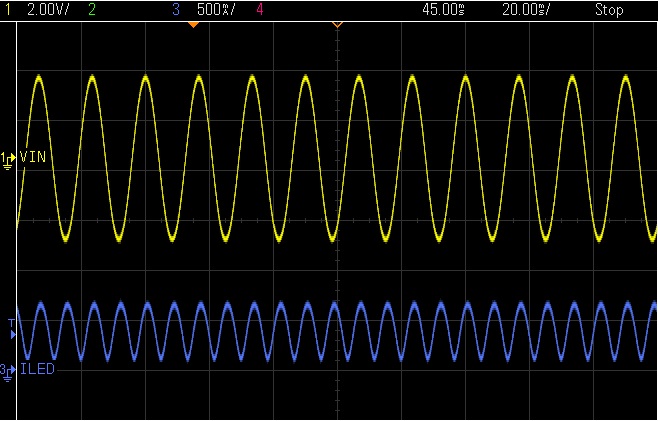This screenshot has height=421, width=658.
Task: Click the 20.00 ms/ timebase value
Action: pyautogui.click(x=526, y=10)
